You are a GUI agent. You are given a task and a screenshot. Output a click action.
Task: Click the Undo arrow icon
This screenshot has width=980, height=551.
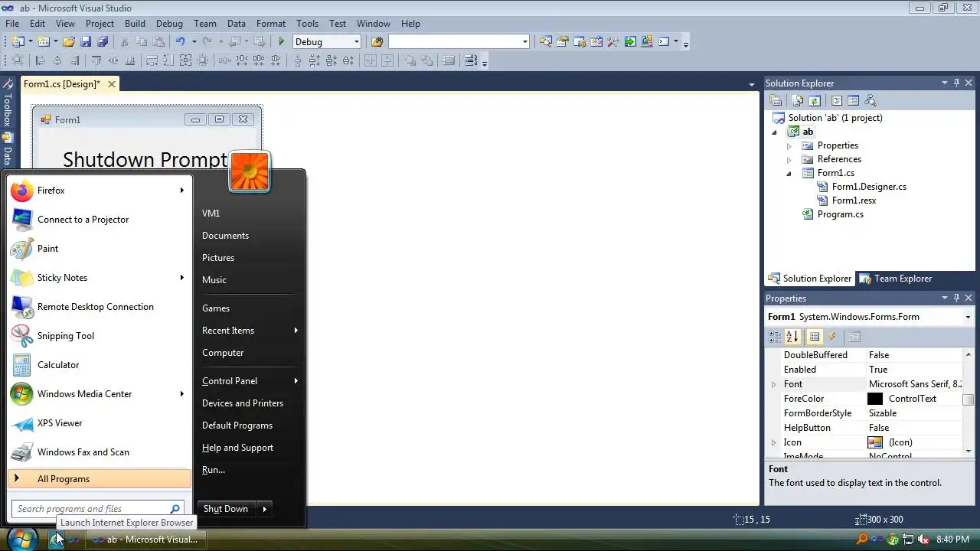180,42
